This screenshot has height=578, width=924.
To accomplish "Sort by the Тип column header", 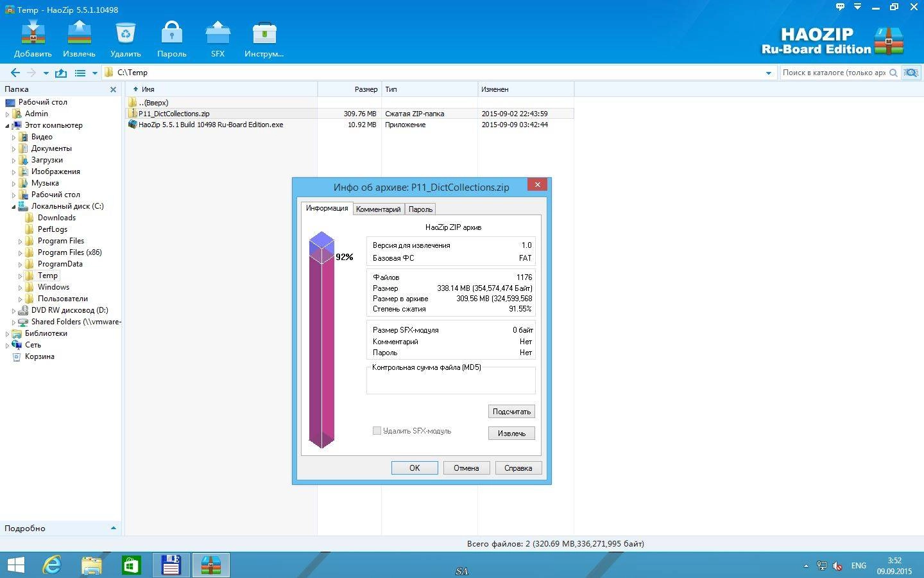I will (430, 89).
